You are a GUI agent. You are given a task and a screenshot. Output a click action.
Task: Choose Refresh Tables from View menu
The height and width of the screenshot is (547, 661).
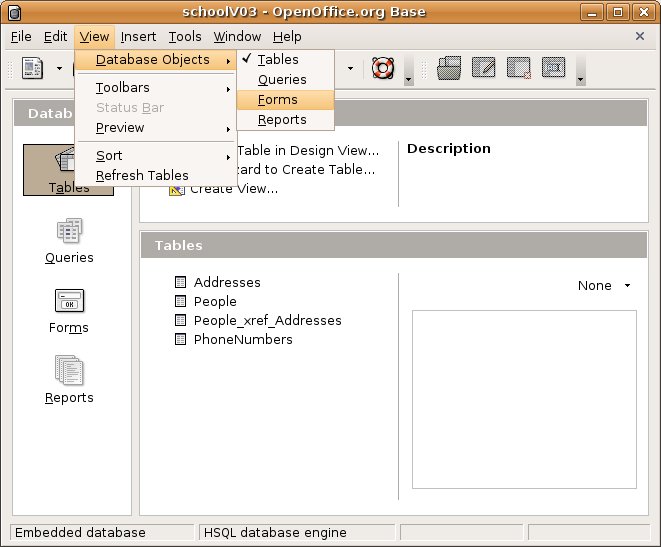click(156, 175)
